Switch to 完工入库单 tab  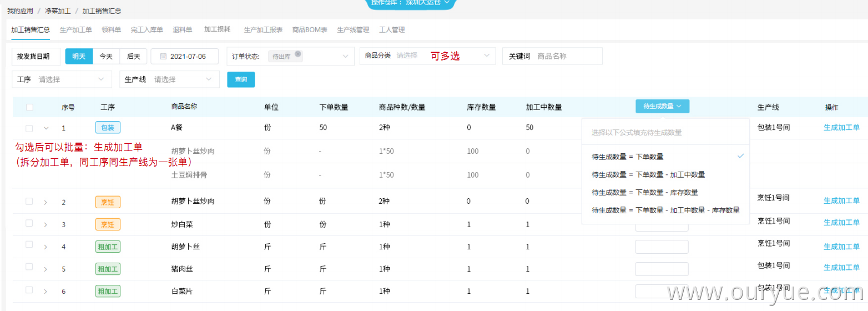pyautogui.click(x=147, y=30)
